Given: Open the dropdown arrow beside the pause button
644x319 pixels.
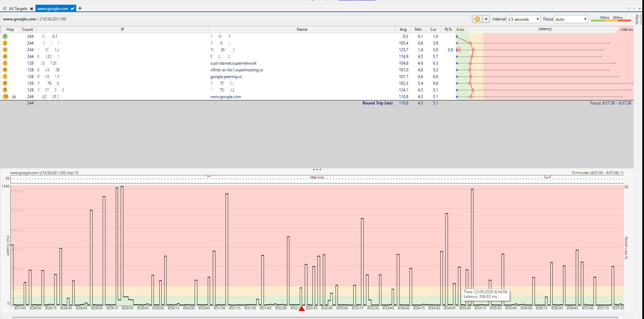Looking at the screenshot, I should (x=486, y=19).
